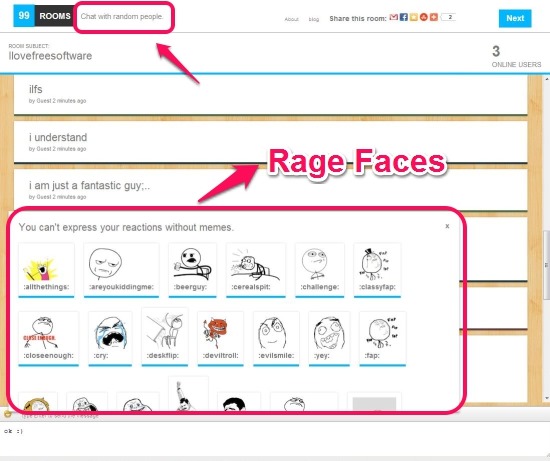Screen dimensions: 550x461
Task: Visit the blog link
Action: pyautogui.click(x=314, y=19)
